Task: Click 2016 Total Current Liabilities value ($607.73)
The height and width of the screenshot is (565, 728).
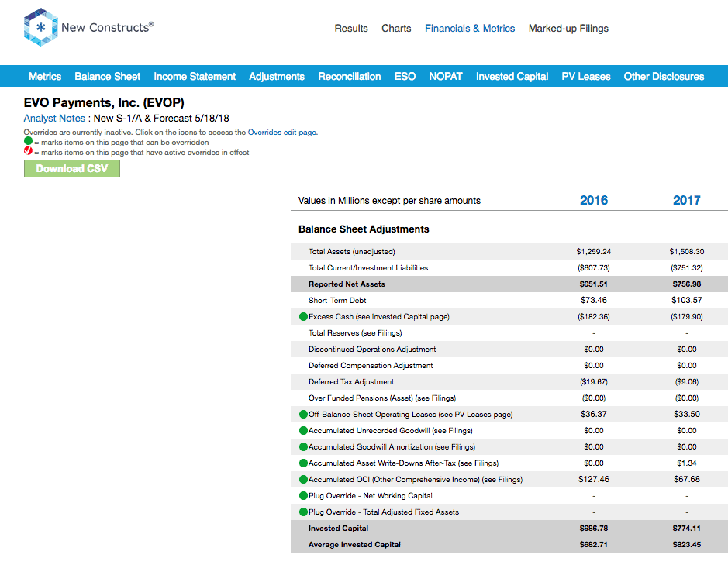Action: pyautogui.click(x=594, y=268)
